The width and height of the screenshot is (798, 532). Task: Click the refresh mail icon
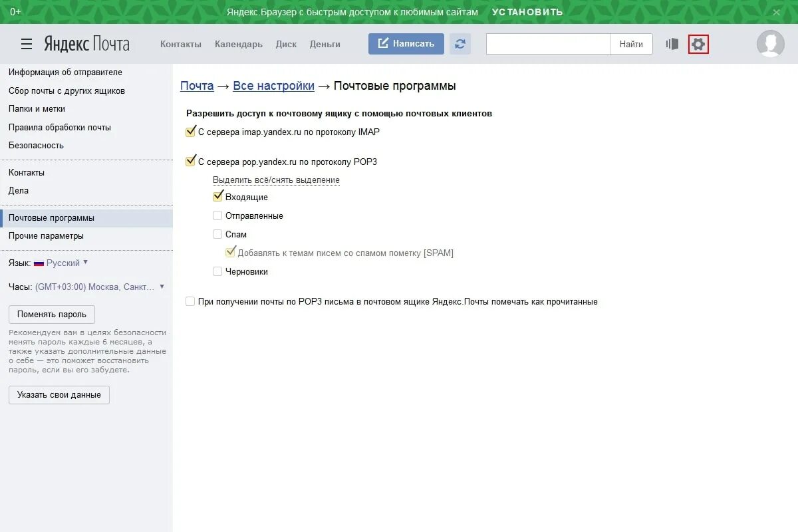[460, 44]
